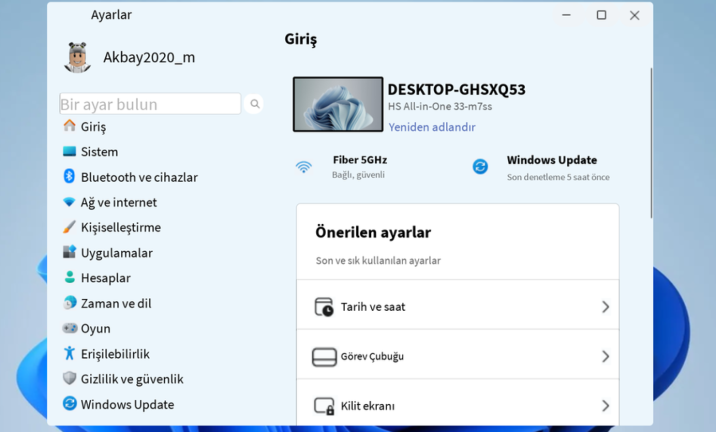
Task: Go to Gizlilik ve güvenlik
Action: (132, 379)
